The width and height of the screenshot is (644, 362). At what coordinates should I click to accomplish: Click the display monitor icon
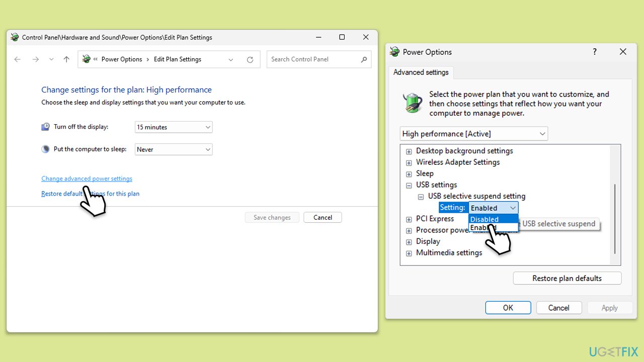pyautogui.click(x=46, y=127)
